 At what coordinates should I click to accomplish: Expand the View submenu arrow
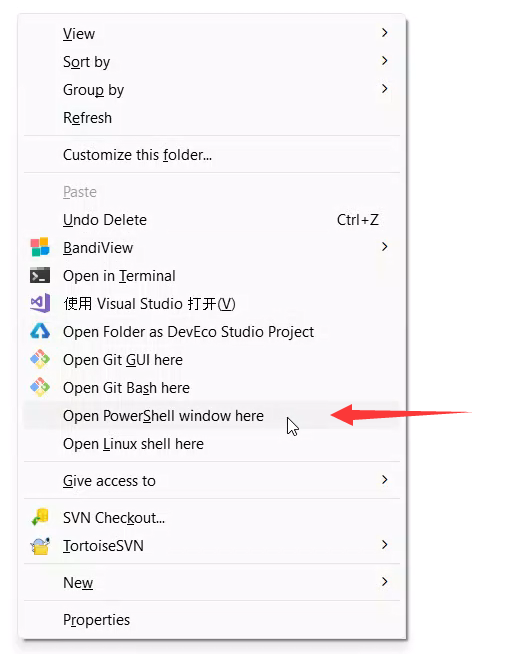(x=384, y=33)
